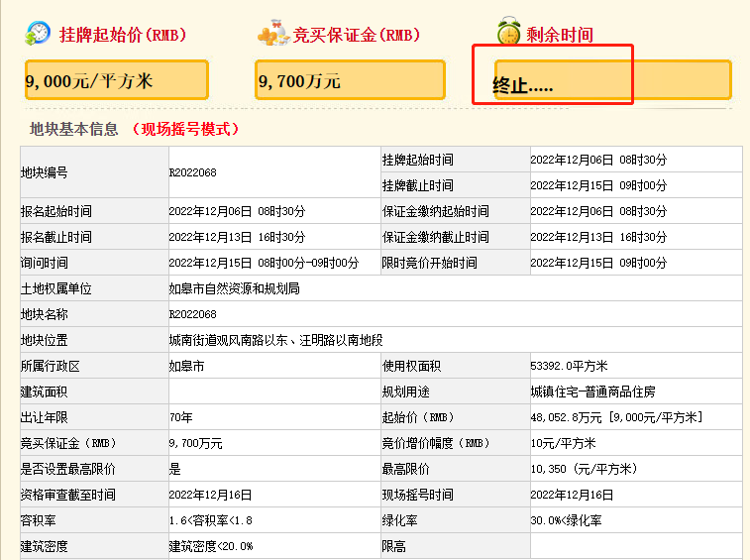750x560 pixels.
Task: Click the coins icon beside 竞买保证金
Action: coord(273,33)
